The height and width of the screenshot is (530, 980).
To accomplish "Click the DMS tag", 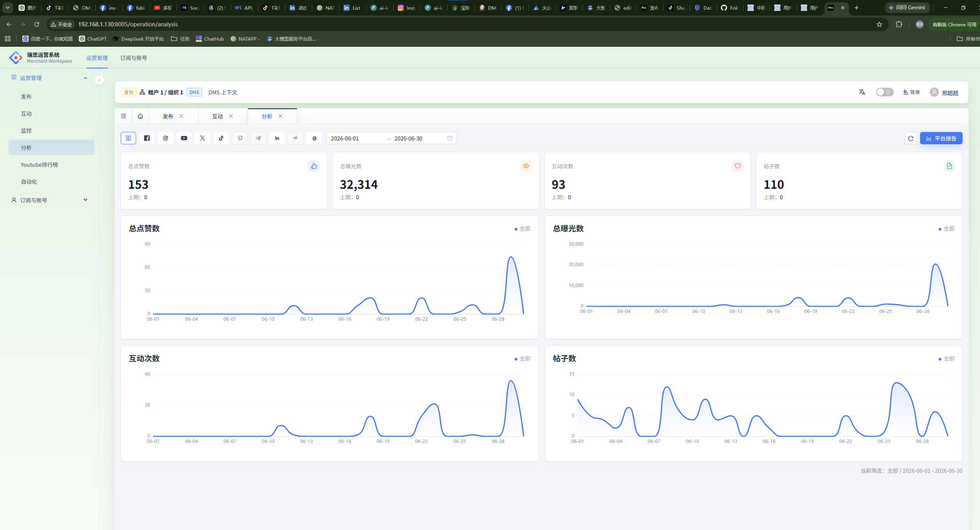I will [194, 92].
